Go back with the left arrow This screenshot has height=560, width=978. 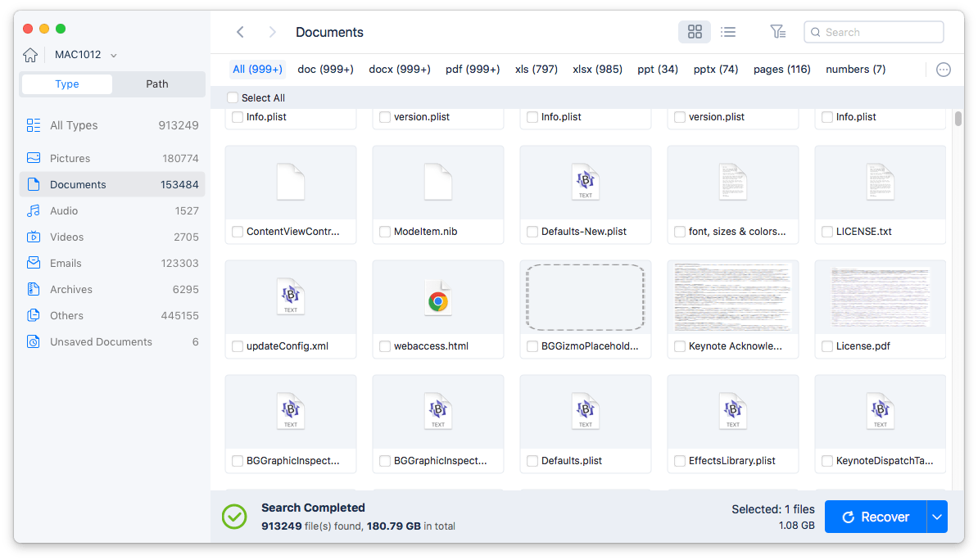[240, 32]
